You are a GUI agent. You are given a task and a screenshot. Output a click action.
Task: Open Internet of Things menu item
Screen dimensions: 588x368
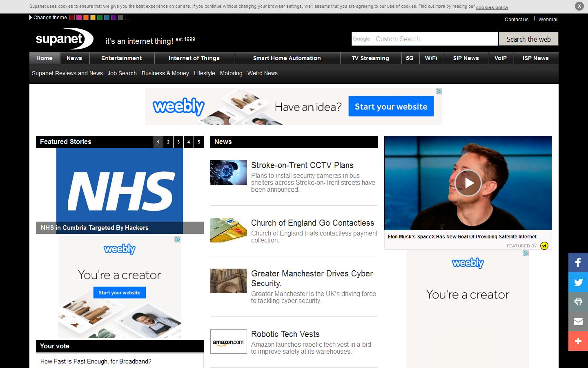(194, 58)
